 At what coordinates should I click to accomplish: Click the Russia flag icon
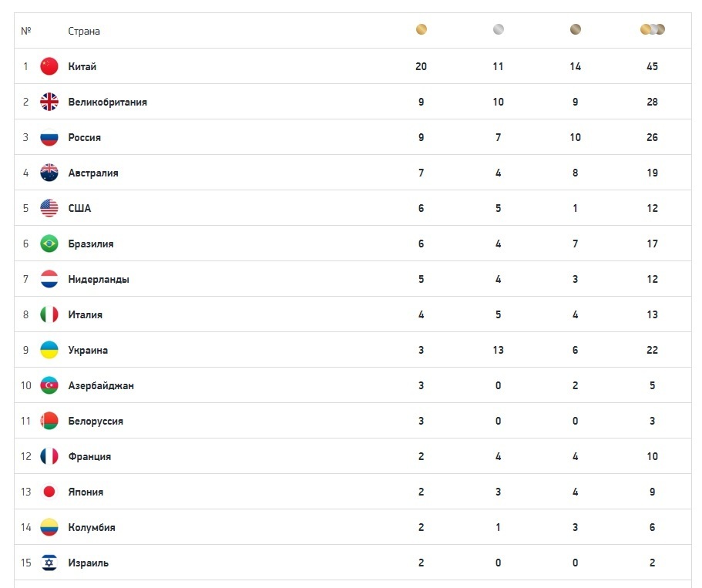point(49,137)
